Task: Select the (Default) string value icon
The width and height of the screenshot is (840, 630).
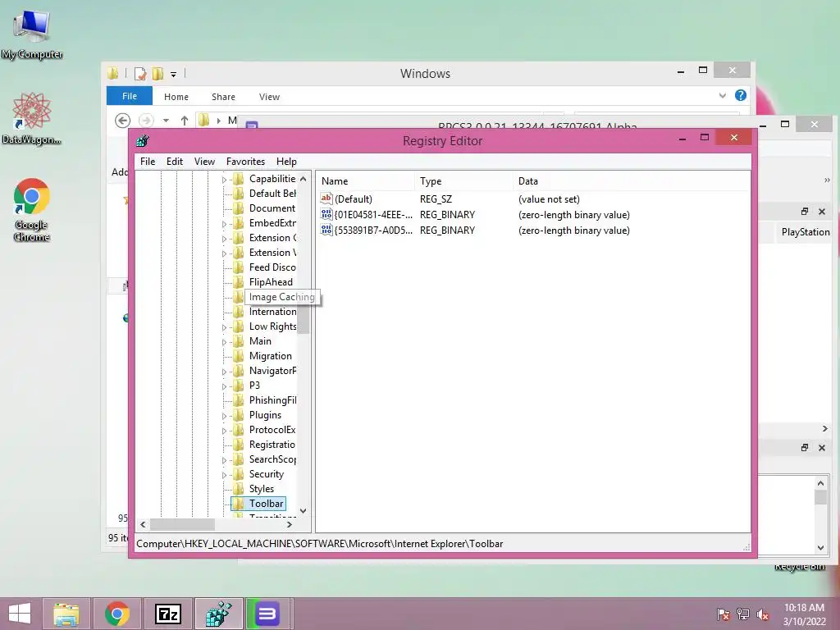Action: click(x=326, y=199)
